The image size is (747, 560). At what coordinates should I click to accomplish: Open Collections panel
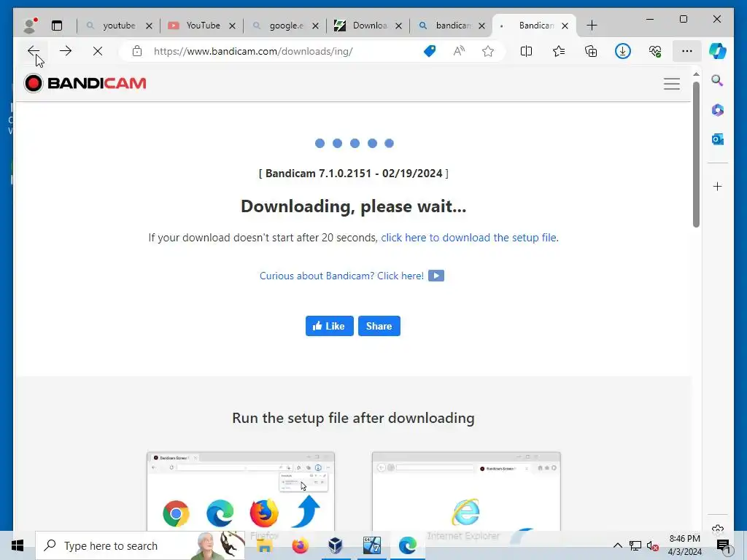point(591,51)
